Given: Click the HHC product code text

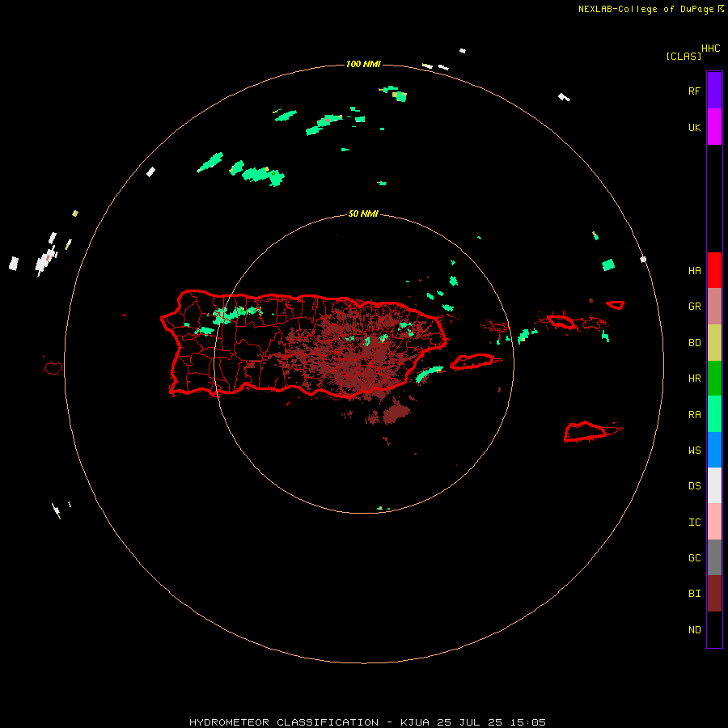Looking at the screenshot, I should click(711, 49).
